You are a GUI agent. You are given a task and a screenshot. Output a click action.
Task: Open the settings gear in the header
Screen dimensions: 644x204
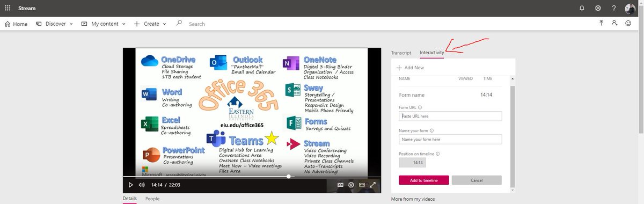coord(598,8)
